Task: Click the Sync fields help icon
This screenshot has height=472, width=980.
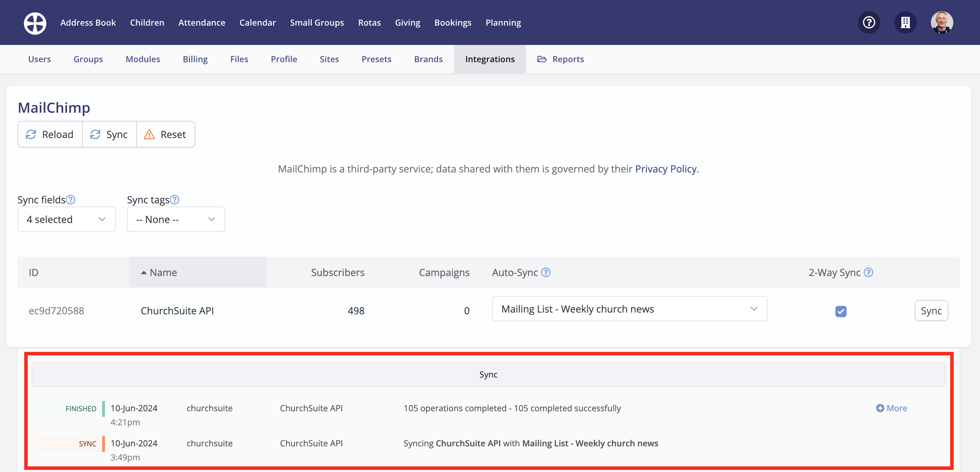Action: [x=71, y=199]
